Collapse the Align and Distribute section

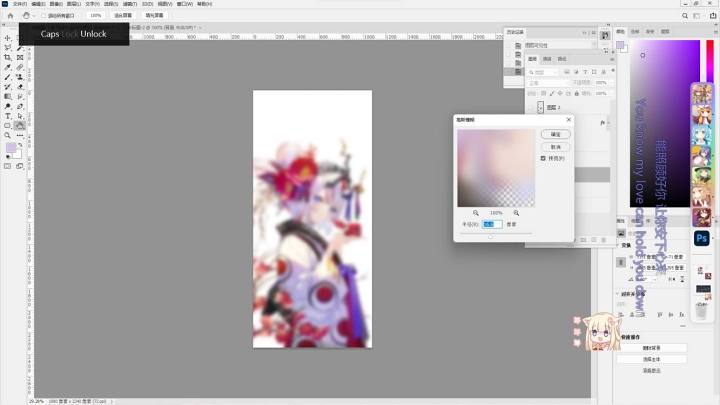coord(617,293)
